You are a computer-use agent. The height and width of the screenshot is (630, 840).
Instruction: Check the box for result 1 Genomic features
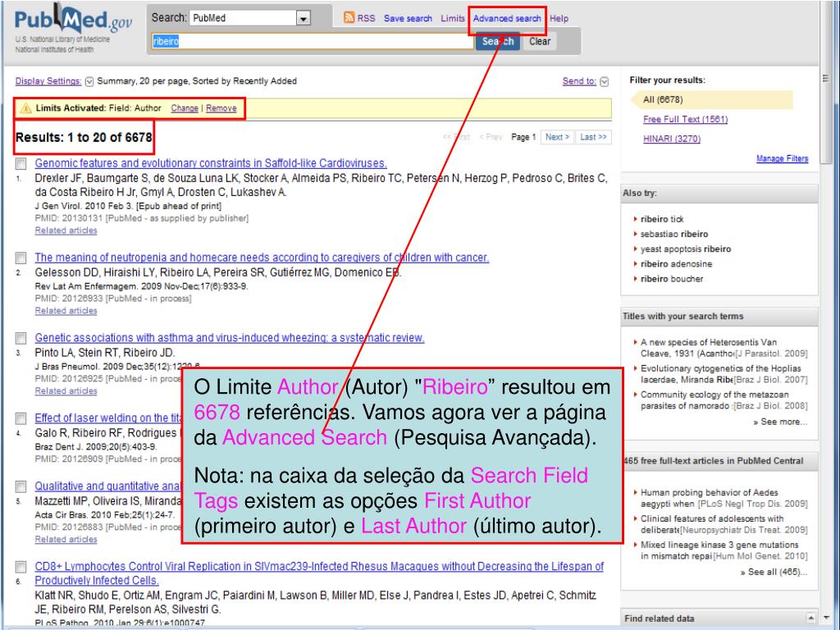point(21,164)
